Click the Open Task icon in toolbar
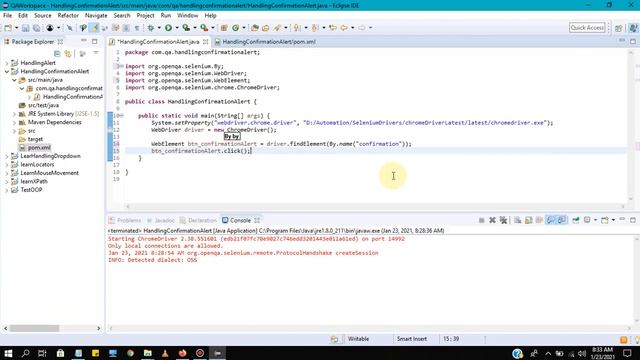 [x=266, y=28]
